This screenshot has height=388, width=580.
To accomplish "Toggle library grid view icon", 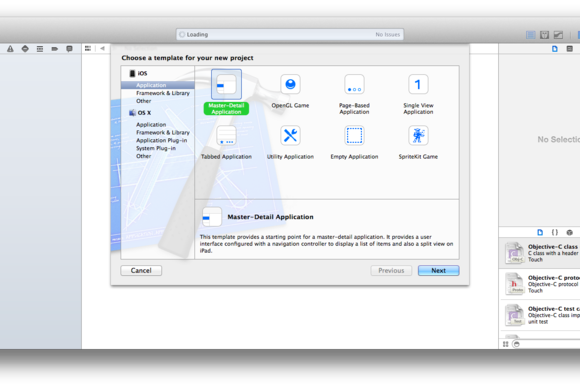I will (x=506, y=344).
